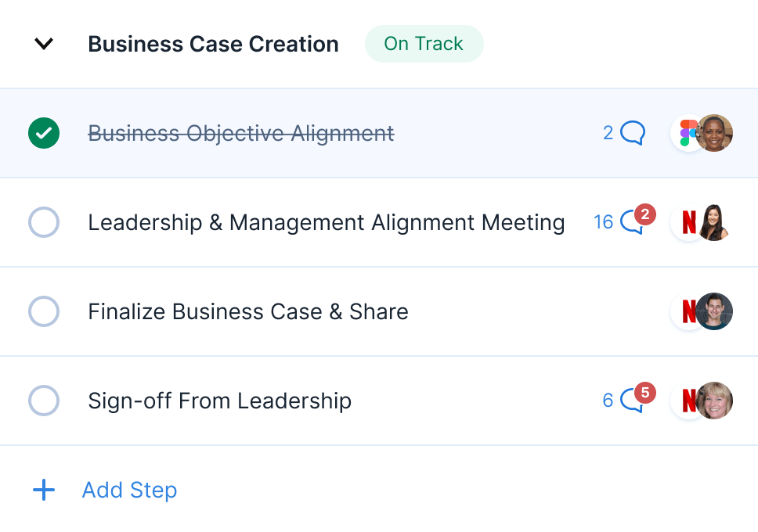
Task: Mark Leadership & Management Alignment Meeting complete
Action: [x=44, y=222]
